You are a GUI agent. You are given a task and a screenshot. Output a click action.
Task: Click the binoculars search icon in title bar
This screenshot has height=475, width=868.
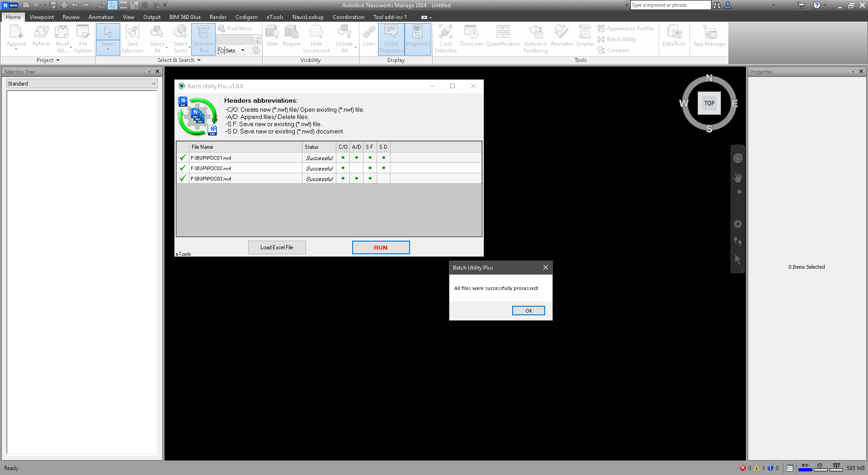tap(717, 5)
